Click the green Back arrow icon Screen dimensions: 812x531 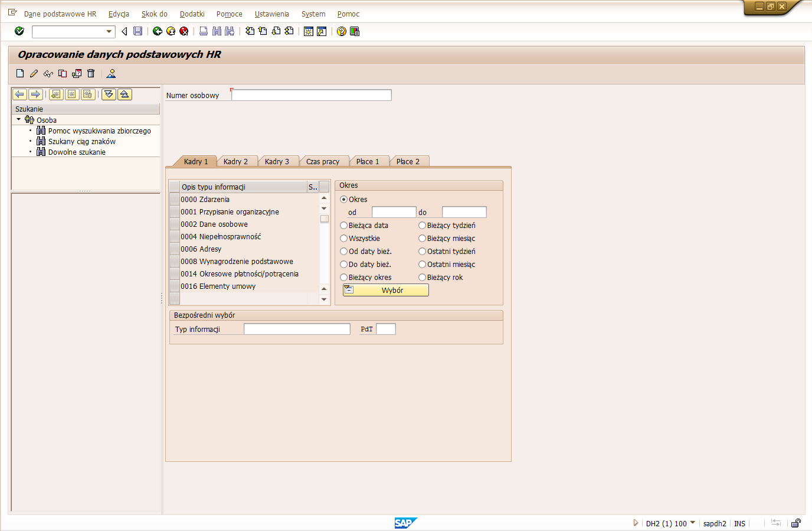pos(158,31)
